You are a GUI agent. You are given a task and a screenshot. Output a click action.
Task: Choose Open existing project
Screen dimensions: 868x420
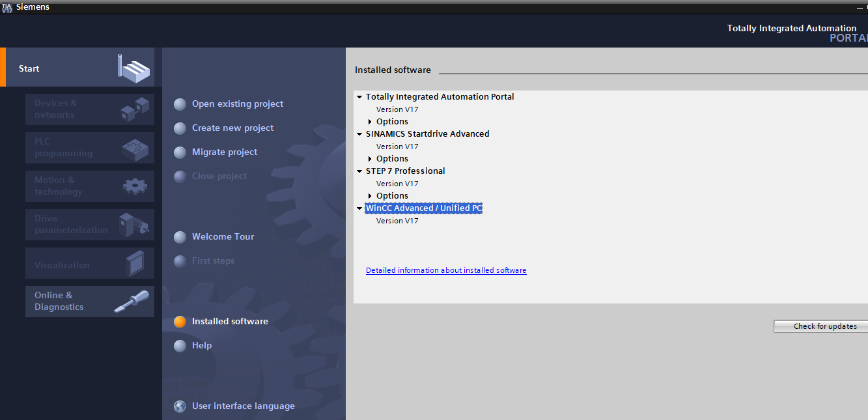pyautogui.click(x=238, y=104)
